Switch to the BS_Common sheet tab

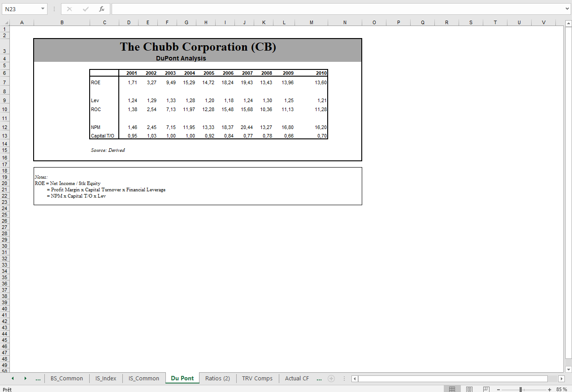click(x=67, y=379)
